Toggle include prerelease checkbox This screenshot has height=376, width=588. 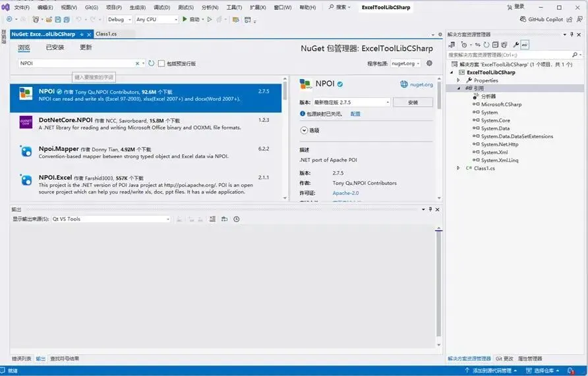pos(162,63)
